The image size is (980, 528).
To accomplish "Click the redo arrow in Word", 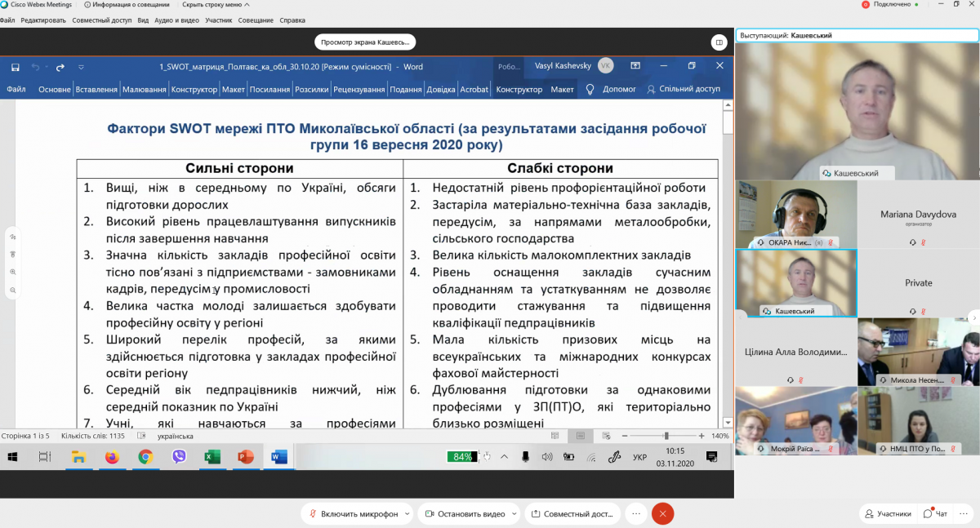I will [60, 67].
